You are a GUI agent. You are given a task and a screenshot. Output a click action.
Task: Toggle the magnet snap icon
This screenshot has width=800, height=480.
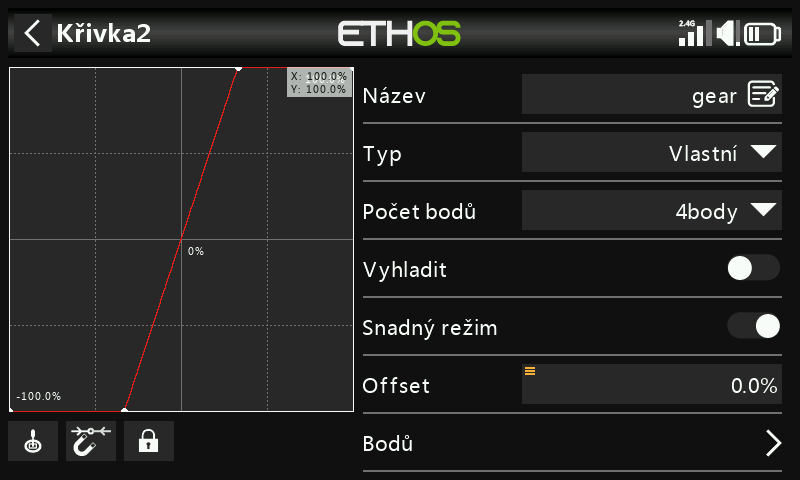(91, 441)
